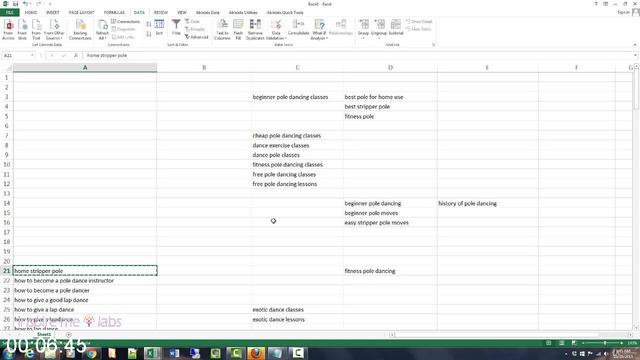The width and height of the screenshot is (640, 360).
Task: Click the formula bar text field
Action: (x=357, y=56)
